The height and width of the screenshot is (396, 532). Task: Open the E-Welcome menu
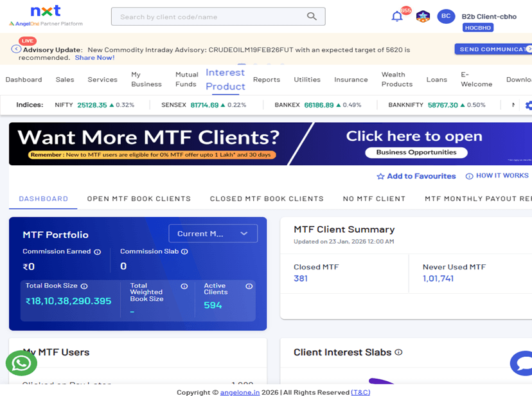tap(476, 79)
